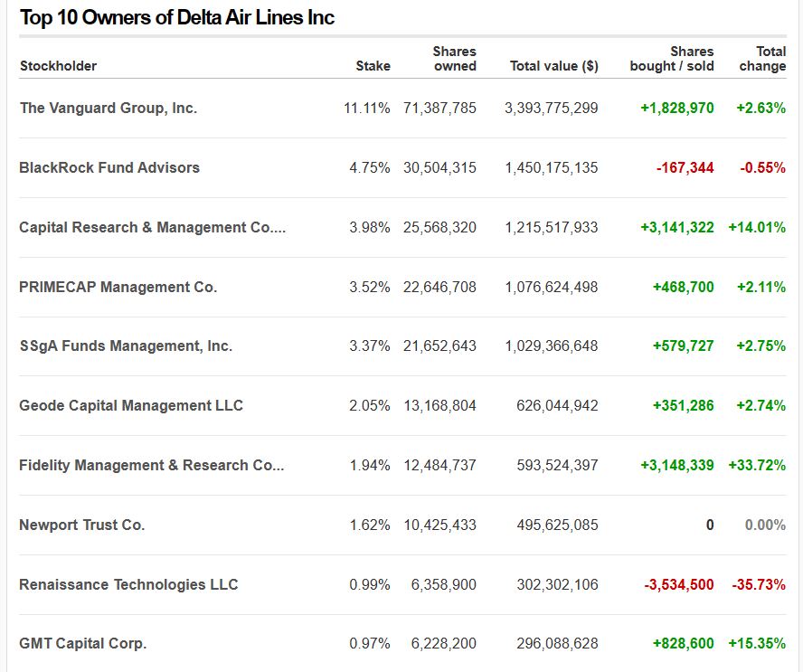The width and height of the screenshot is (803, 672).
Task: Open BlackRock Fund Advisors stockholder link
Action: pyautogui.click(x=109, y=167)
